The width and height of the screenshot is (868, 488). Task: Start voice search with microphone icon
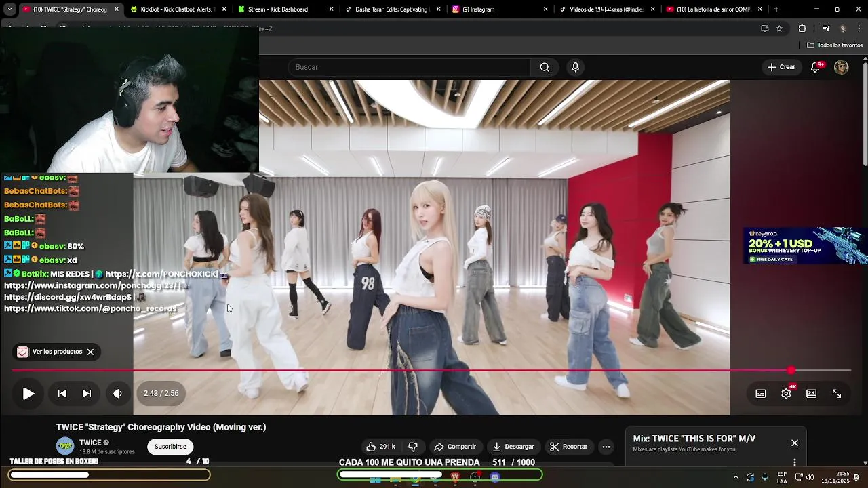point(575,67)
